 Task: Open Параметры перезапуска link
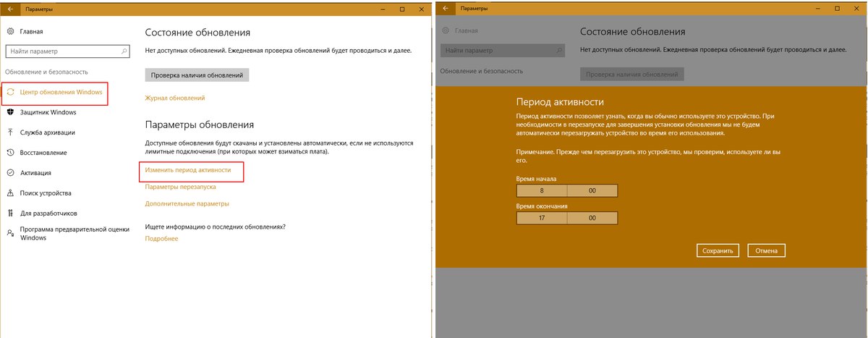coord(180,187)
